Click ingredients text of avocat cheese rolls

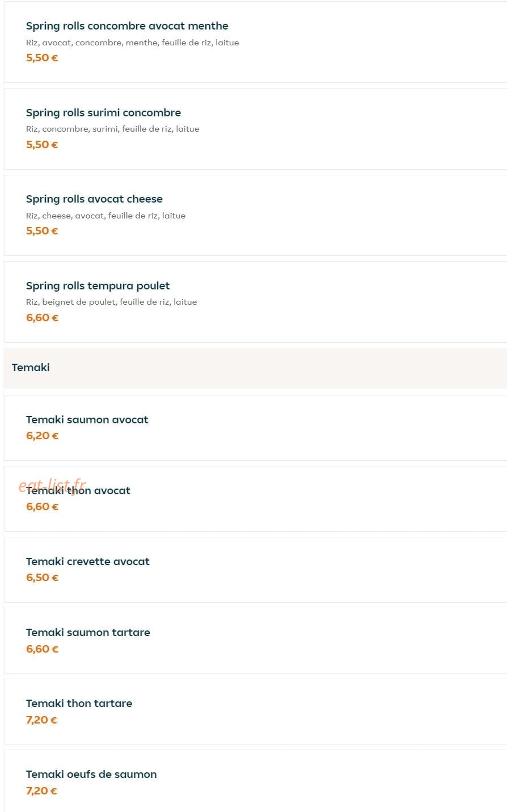[105, 216]
